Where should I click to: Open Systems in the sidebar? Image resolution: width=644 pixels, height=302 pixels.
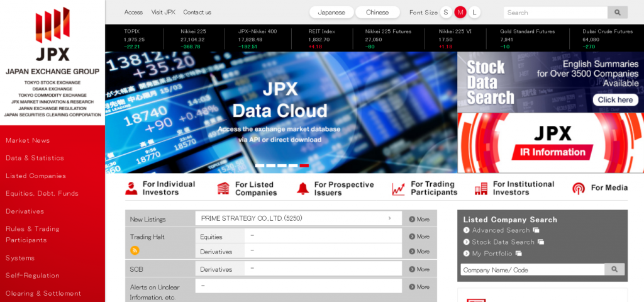(x=20, y=258)
